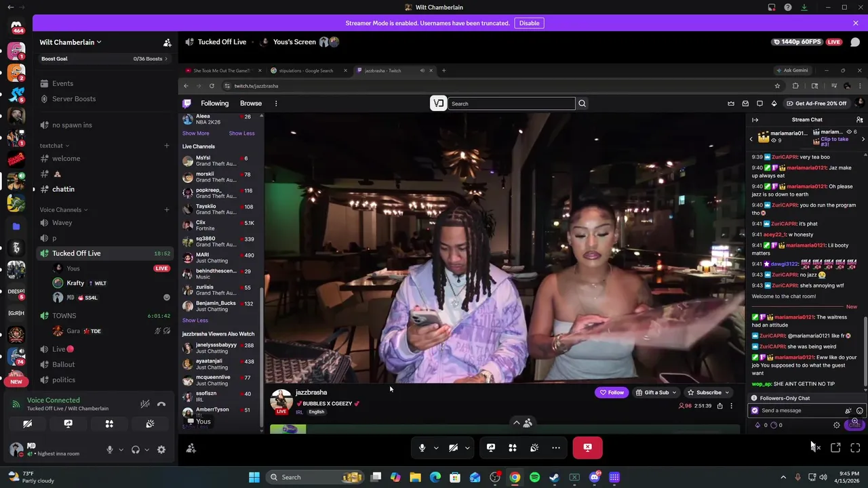Pop out the stream window
The width and height of the screenshot is (868, 488).
835,447
